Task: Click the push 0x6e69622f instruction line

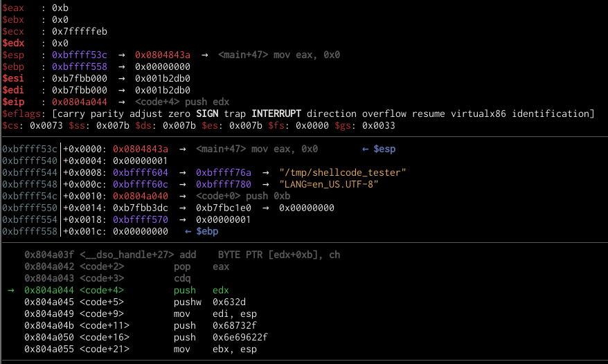Action: point(220,337)
